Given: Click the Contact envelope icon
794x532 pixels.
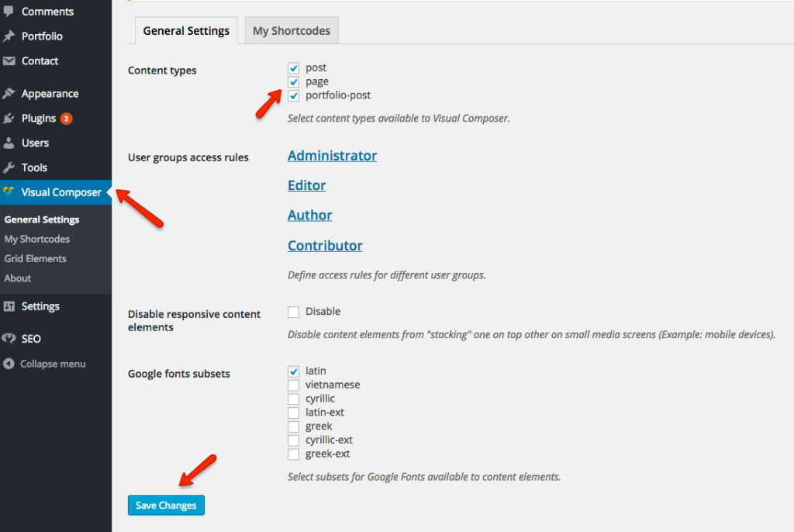Looking at the screenshot, I should pos(9,60).
